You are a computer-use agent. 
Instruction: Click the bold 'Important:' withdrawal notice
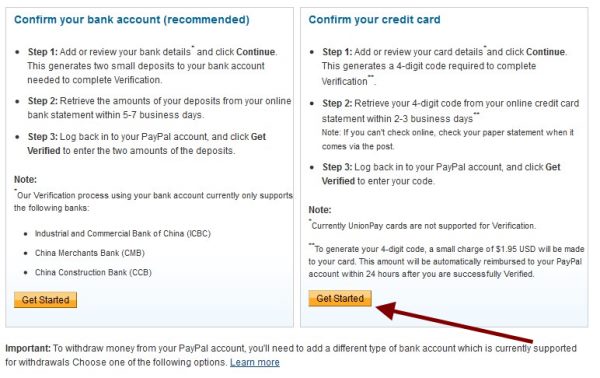click(28, 348)
